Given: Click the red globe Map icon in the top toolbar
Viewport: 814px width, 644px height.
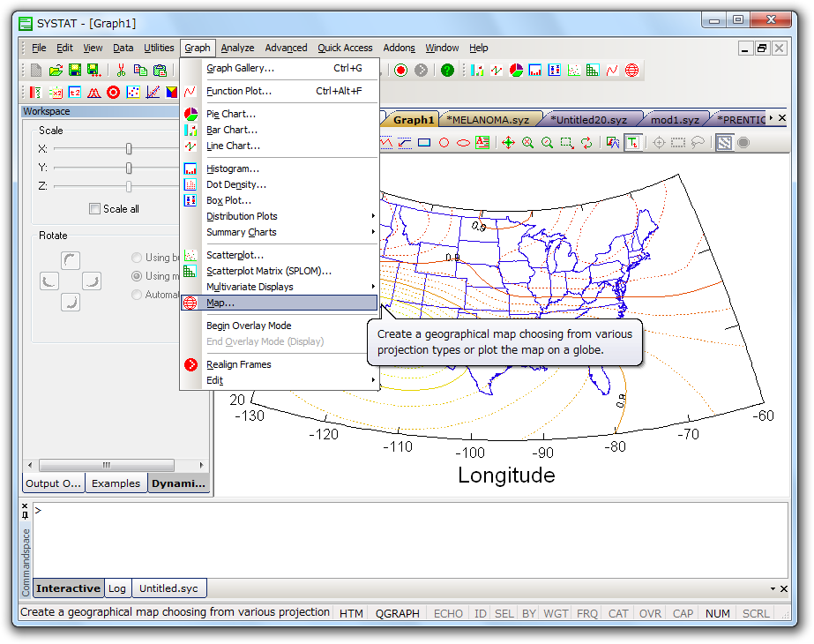Looking at the screenshot, I should tap(631, 70).
